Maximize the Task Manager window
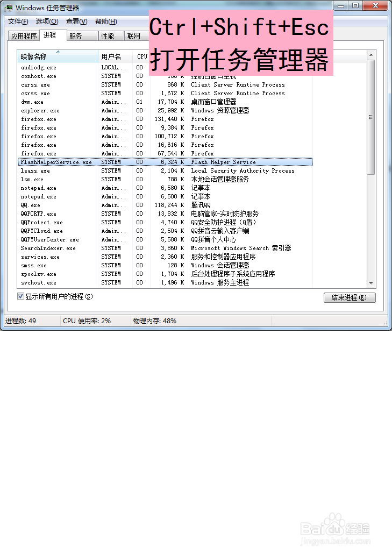This screenshot has width=392, height=555. 355,6
